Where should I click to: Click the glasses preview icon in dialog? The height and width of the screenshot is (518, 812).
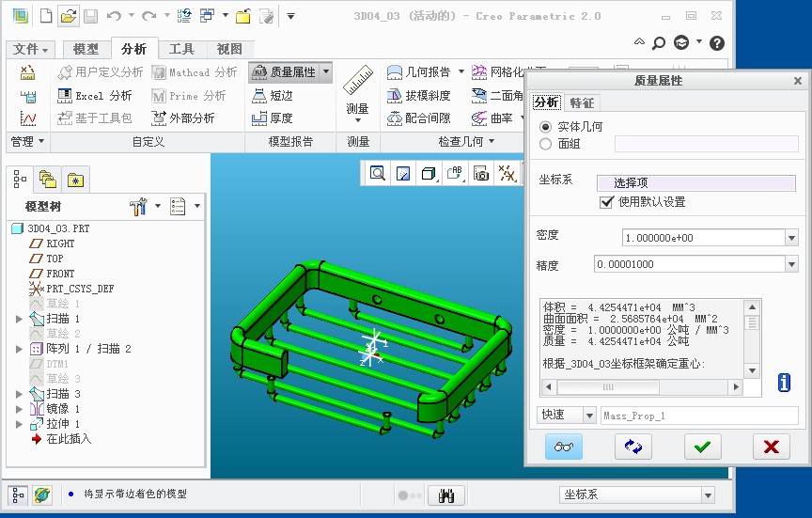564,447
